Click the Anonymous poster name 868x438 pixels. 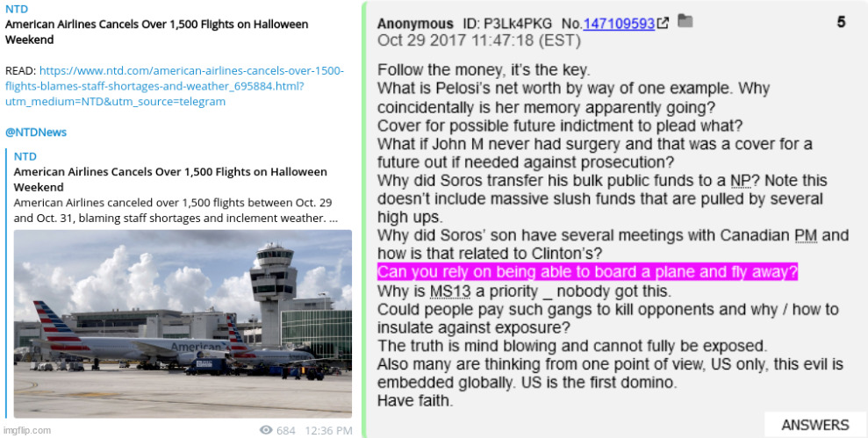(415, 24)
